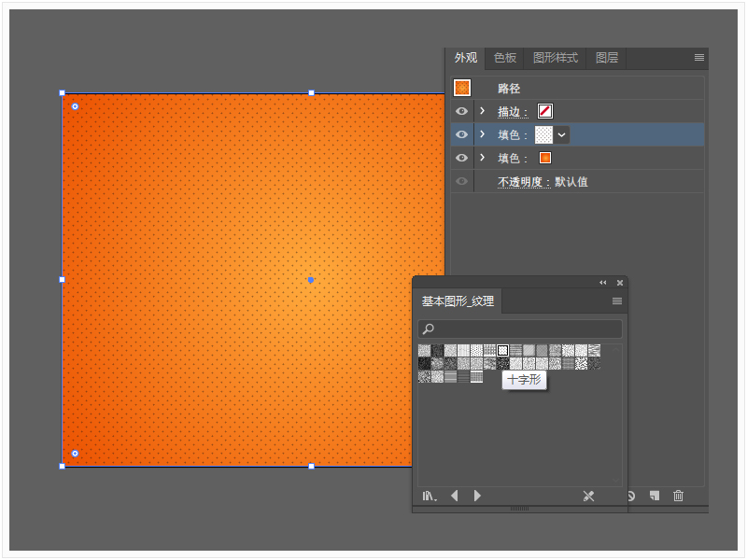
Task: Open the pattern fill swatch dropdown arrow
Action: pyautogui.click(x=562, y=134)
